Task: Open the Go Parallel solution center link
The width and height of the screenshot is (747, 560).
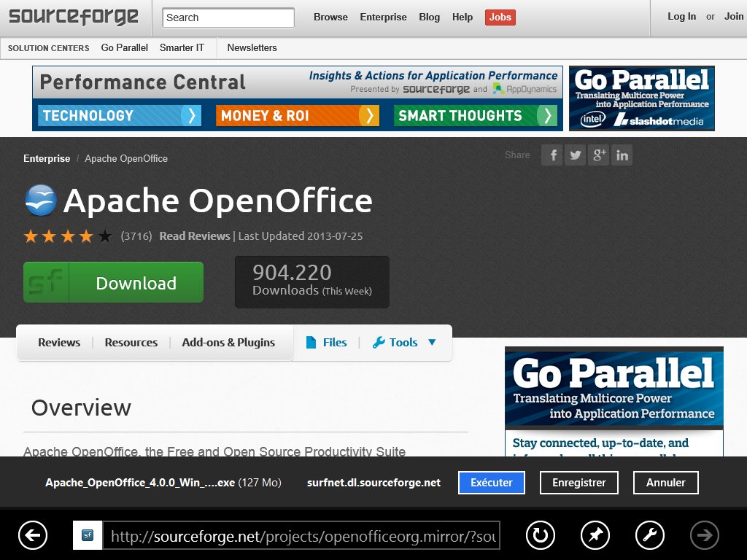Action: click(124, 48)
